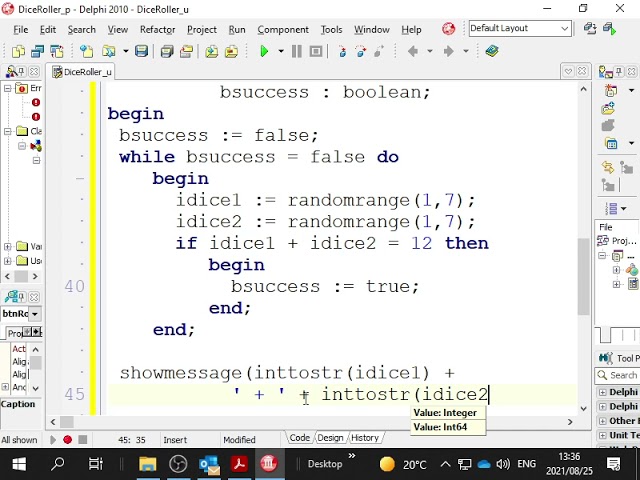Click the Program Reset stop icon
Viewport: 640px width, 480px height.
coord(316,51)
